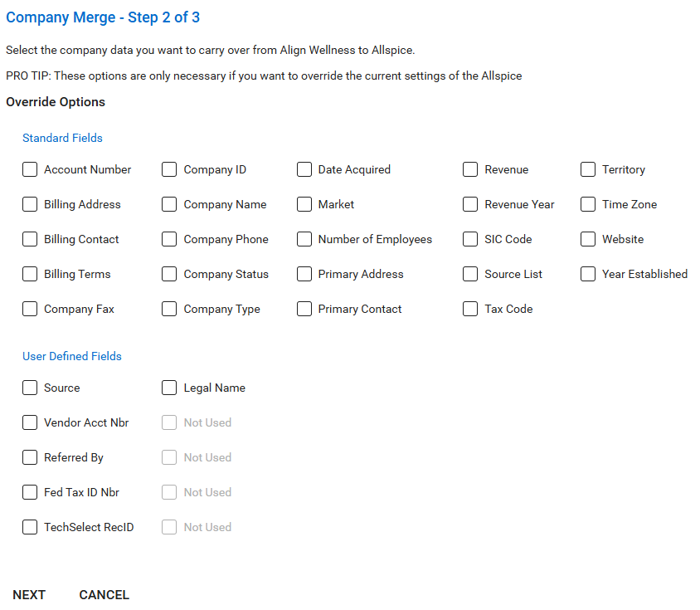
Task: Toggle the Company ID checkbox
Action: (169, 169)
